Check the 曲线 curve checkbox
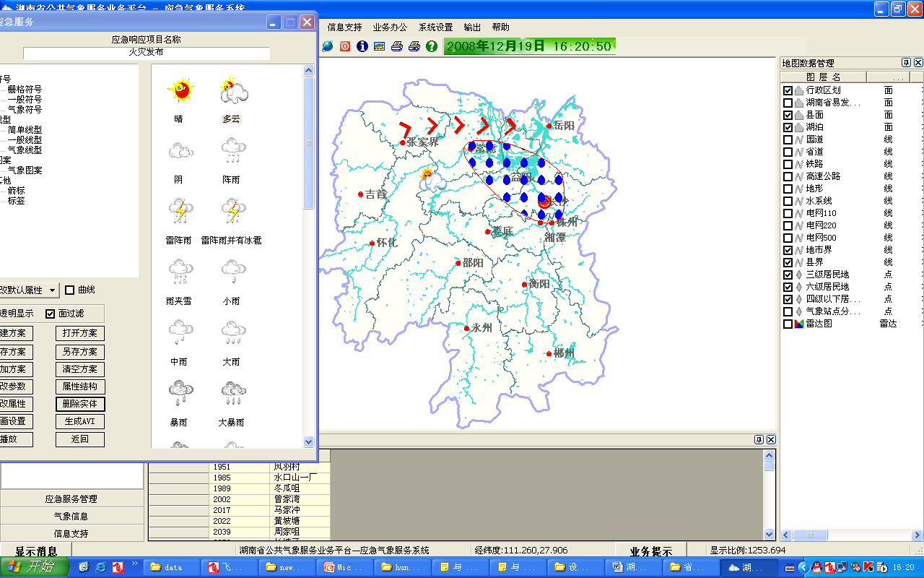 pos(70,290)
